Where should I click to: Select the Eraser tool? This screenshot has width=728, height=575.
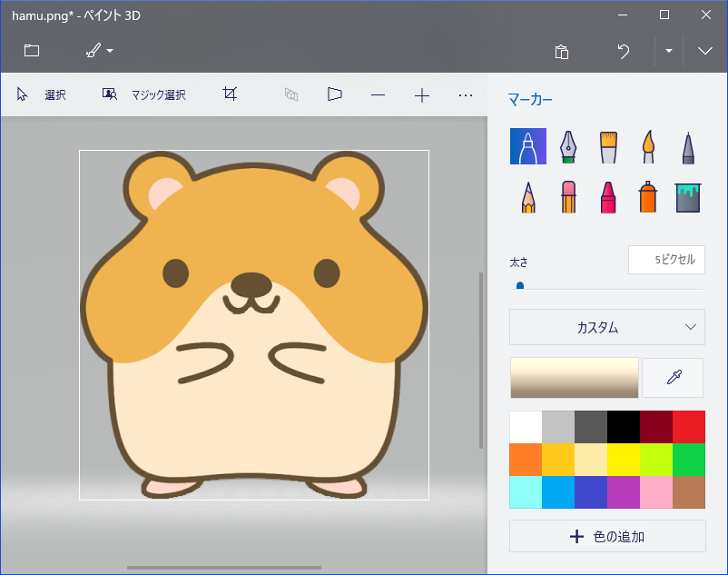click(x=568, y=197)
